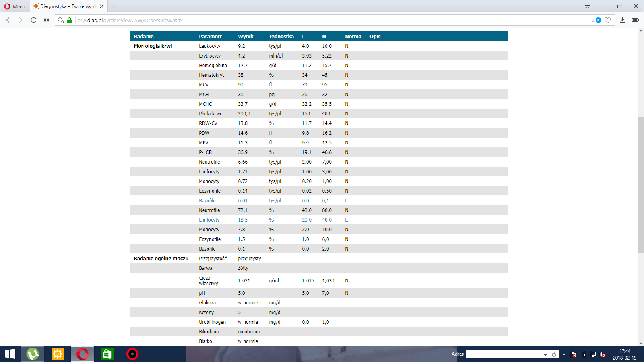Screen dimensions: 644x362
Task: Open the tab menu in title bar
Action: click(588, 6)
